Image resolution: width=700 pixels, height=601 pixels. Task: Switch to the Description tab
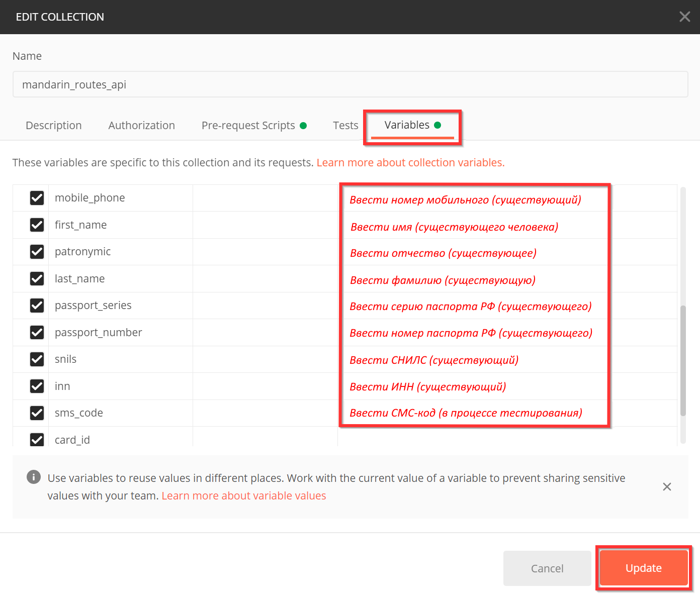[54, 126]
